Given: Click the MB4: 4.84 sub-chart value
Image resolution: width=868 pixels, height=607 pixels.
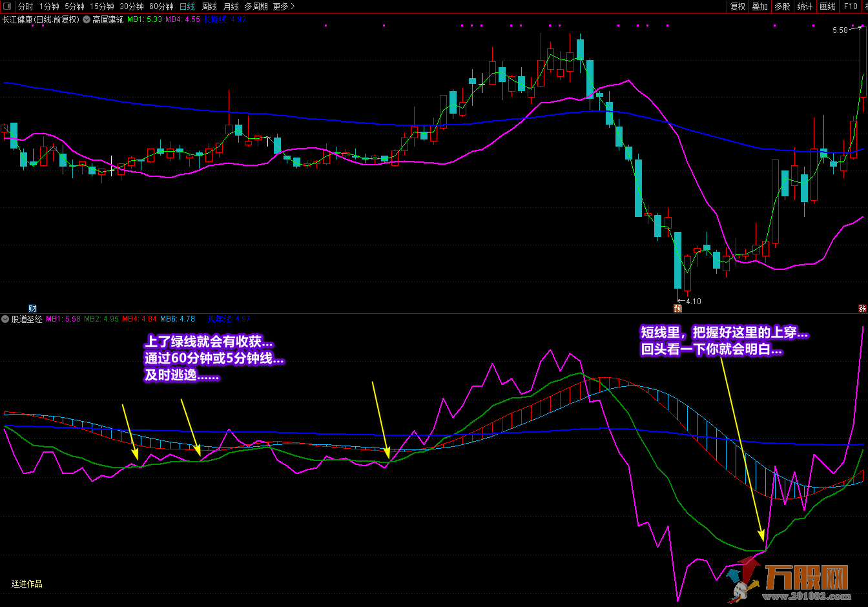Looking at the screenshot, I should click(139, 319).
